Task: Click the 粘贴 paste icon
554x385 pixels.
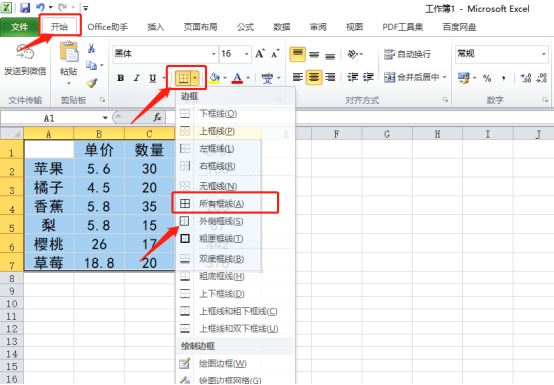Action: pos(69,53)
